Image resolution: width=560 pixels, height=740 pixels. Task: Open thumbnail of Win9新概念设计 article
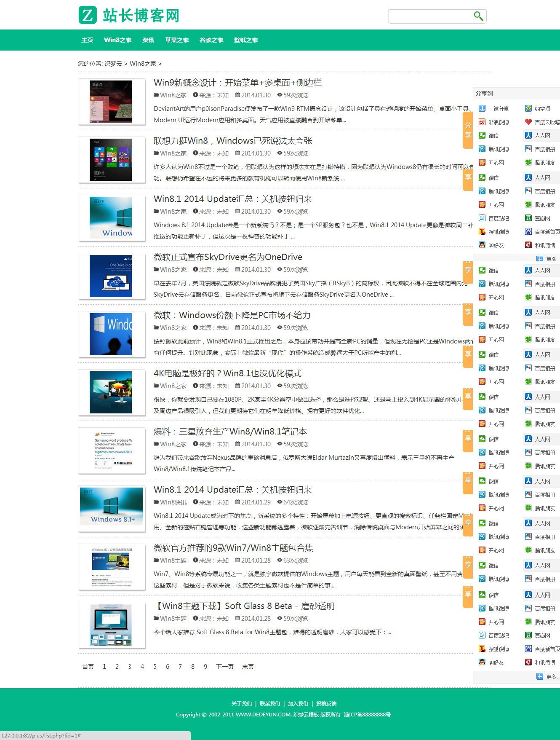click(112, 102)
